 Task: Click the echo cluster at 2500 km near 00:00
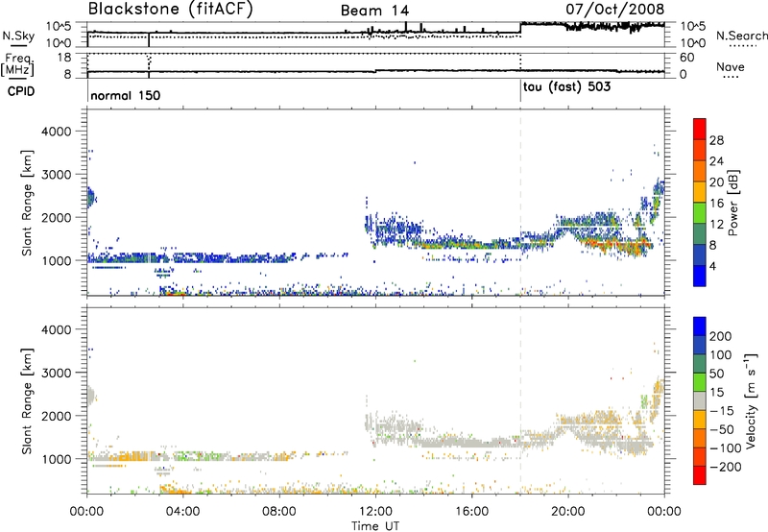(91, 198)
